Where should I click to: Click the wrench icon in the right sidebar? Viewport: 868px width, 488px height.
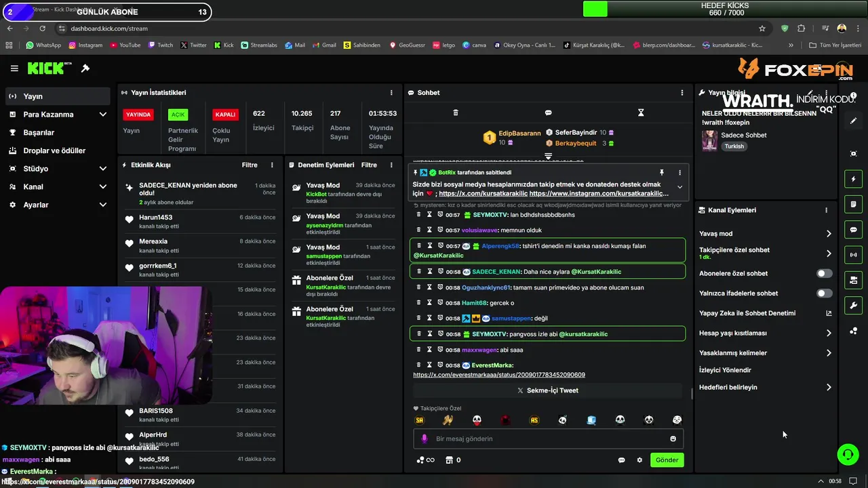coord(853,305)
